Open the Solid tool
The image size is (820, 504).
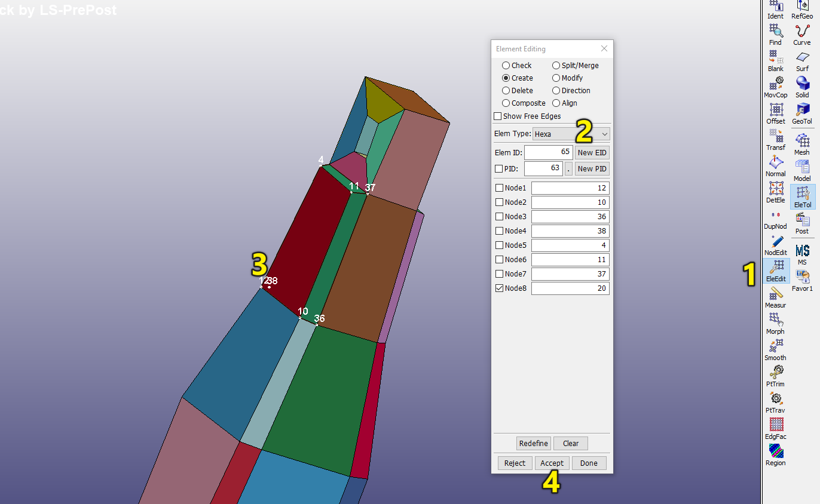click(802, 87)
